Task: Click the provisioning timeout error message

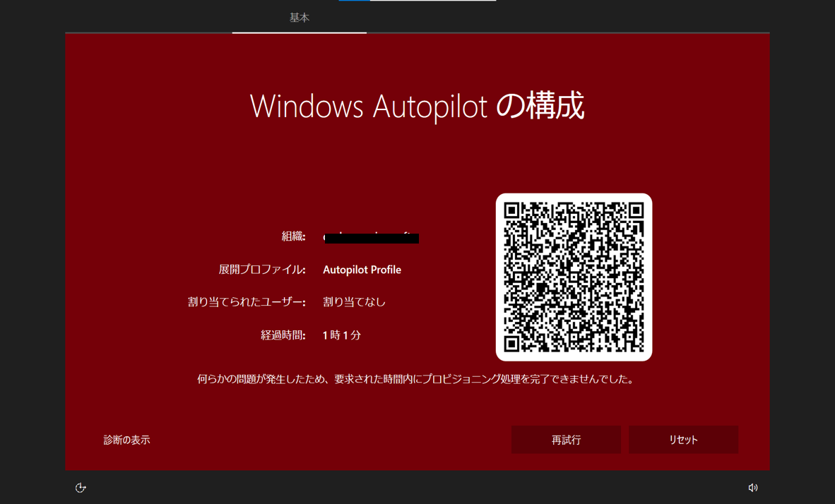Action: [417, 379]
